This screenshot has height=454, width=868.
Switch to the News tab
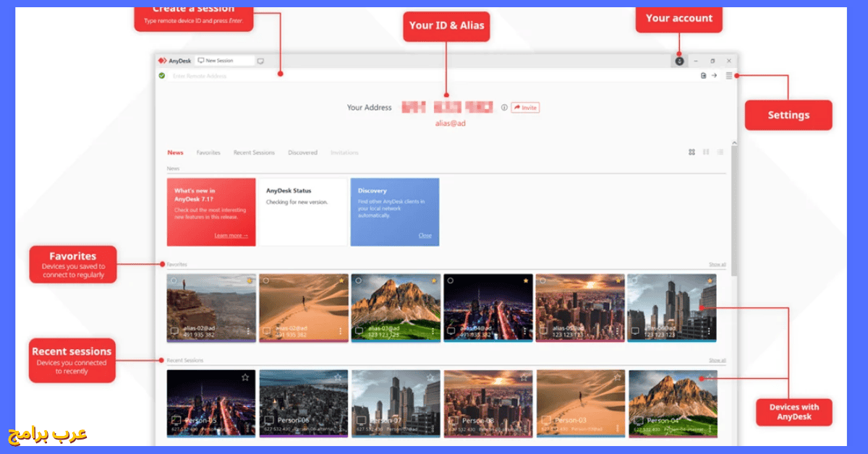pyautogui.click(x=176, y=153)
